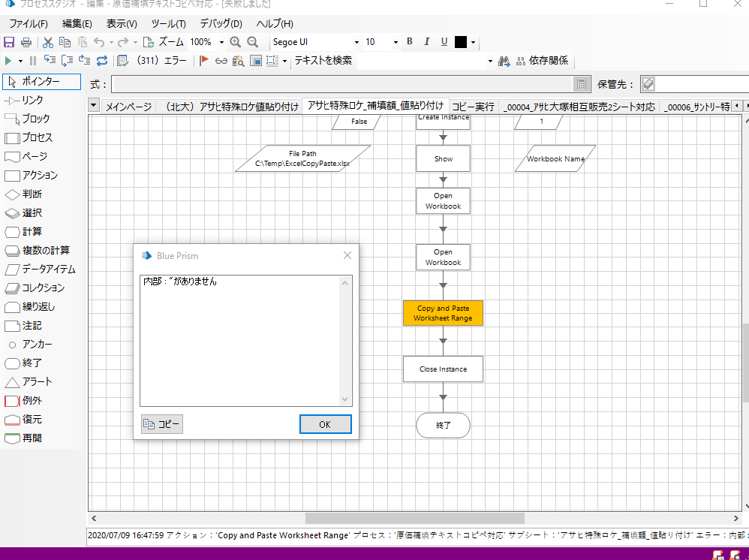Open the _00004_アサヒ大塚相互販売2シート対応 tab
This screenshot has width=749, height=560.
(579, 107)
